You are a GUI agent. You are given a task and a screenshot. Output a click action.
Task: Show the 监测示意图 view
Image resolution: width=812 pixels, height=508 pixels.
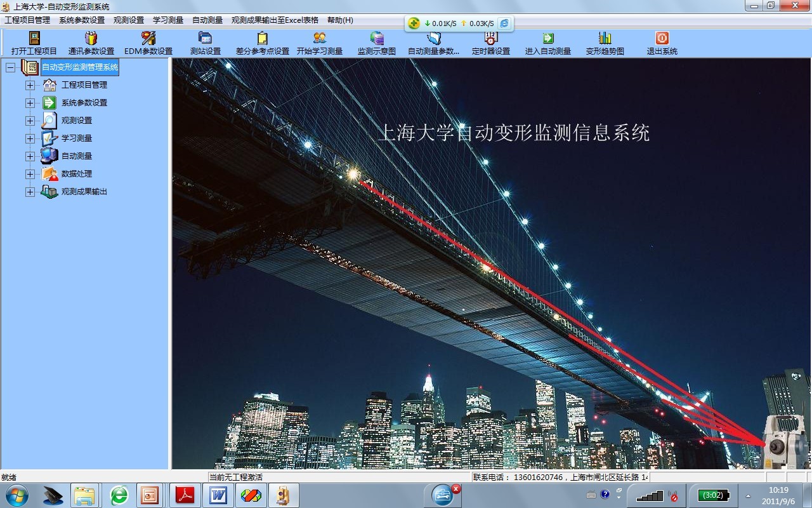pos(377,39)
